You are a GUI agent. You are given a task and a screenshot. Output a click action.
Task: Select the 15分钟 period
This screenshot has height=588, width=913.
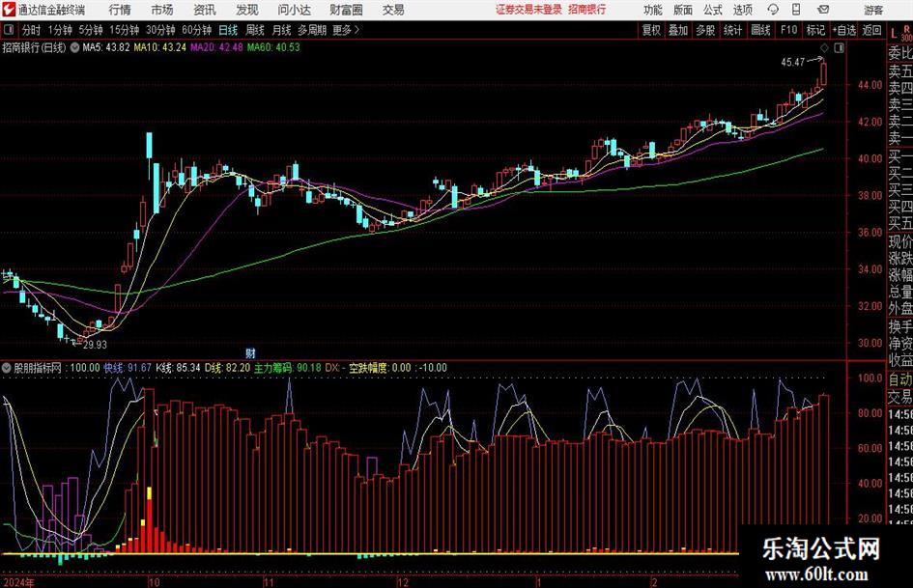[124, 30]
